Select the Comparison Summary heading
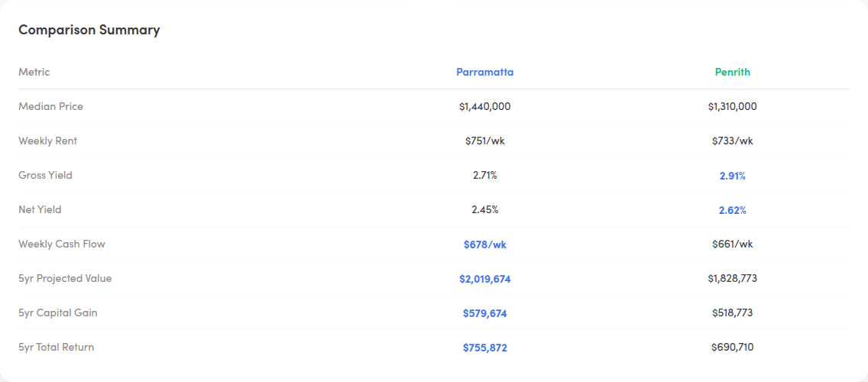This screenshot has height=382, width=868. tap(89, 30)
